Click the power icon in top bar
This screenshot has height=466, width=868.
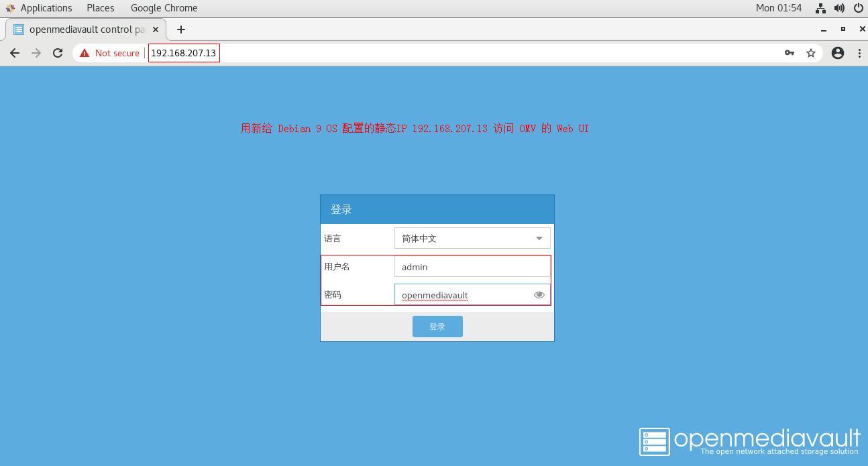(858, 8)
